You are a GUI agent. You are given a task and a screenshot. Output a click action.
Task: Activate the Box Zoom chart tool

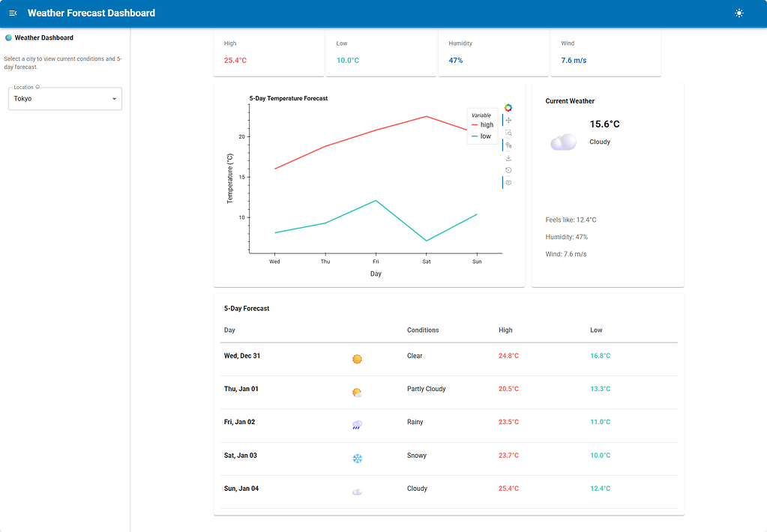[508, 133]
